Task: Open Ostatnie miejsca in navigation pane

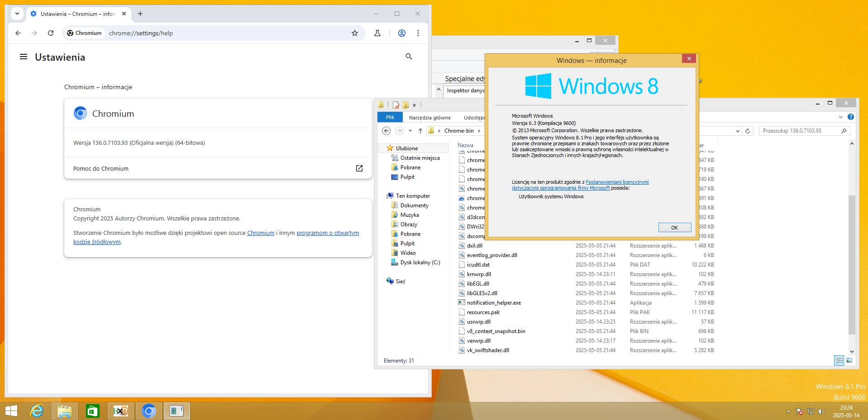Action: 420,158
